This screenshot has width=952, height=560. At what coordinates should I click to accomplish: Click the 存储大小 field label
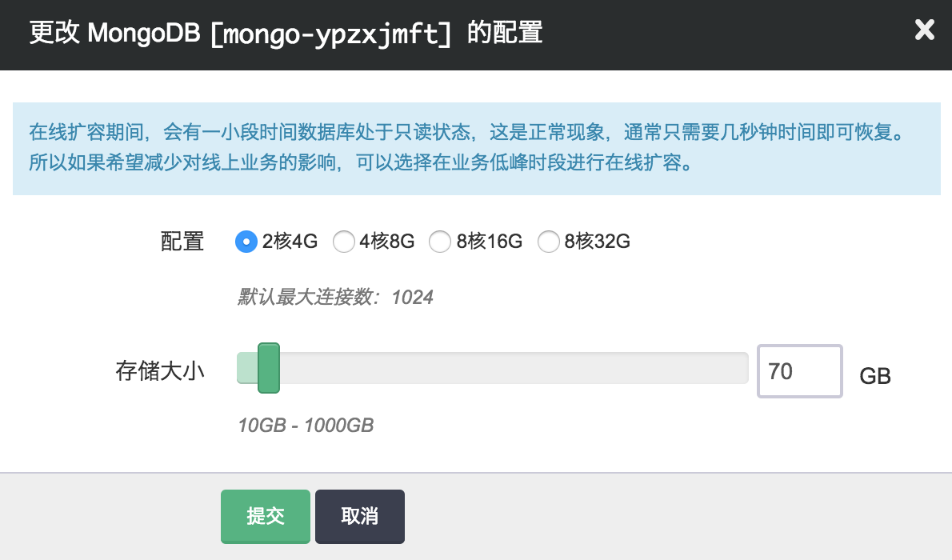coord(160,371)
